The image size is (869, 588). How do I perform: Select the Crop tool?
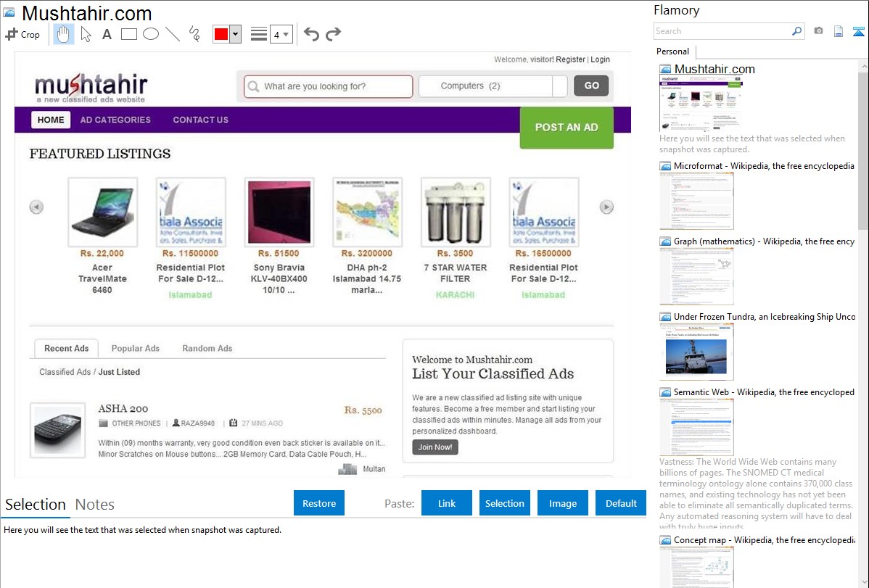[x=22, y=34]
